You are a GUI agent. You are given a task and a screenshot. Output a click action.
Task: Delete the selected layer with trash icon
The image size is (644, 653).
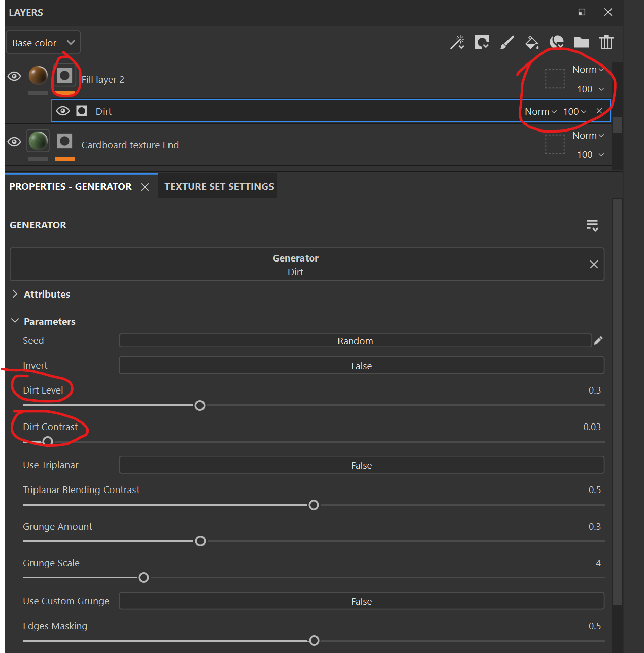[606, 42]
